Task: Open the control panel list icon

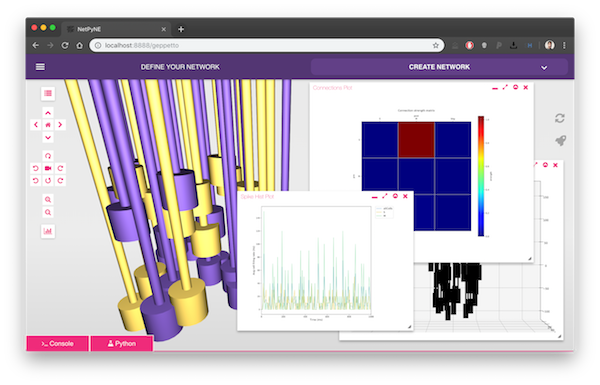Action: 48,93
